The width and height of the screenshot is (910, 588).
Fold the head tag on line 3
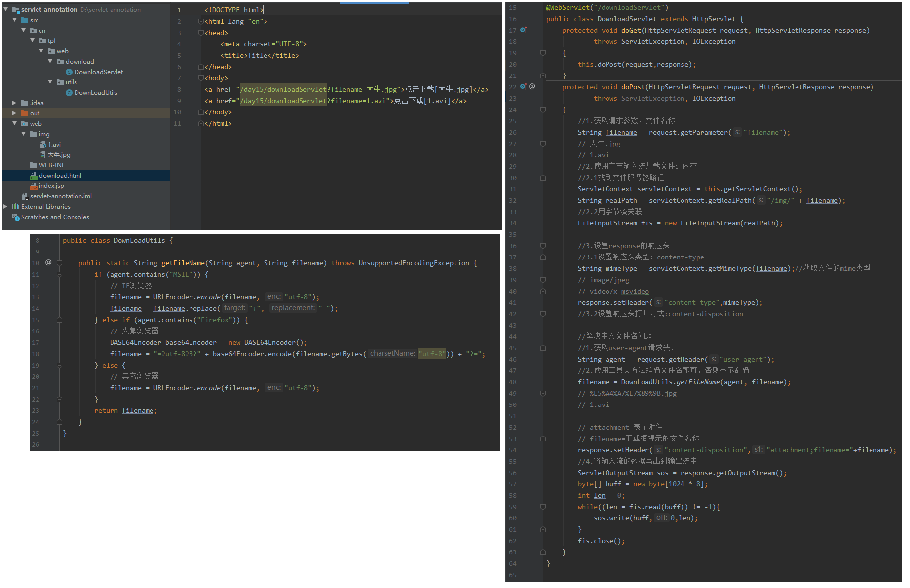pos(201,33)
